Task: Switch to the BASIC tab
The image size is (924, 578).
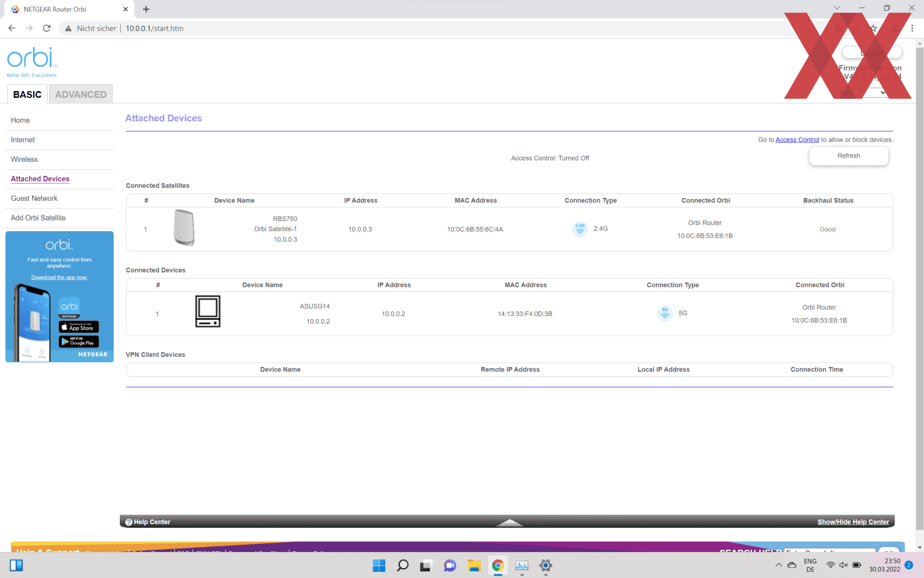Action: 27,94
